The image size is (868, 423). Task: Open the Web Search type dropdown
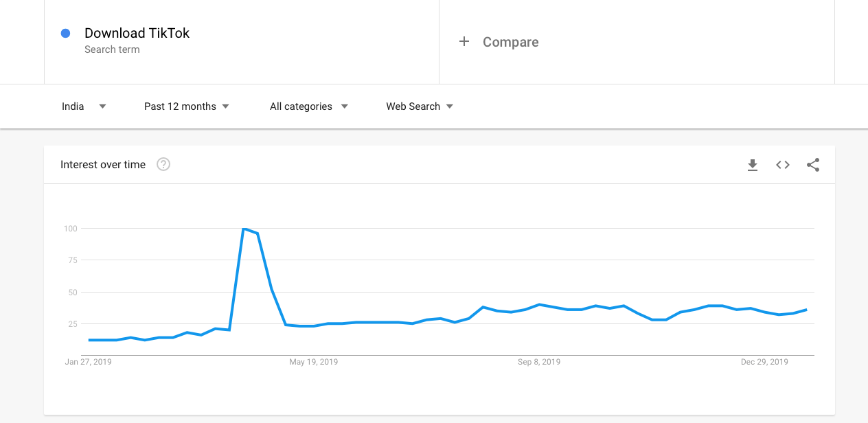(420, 106)
